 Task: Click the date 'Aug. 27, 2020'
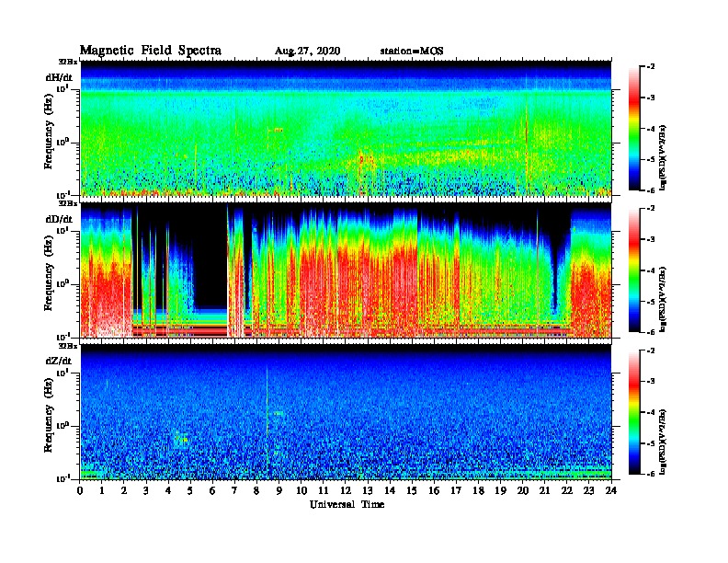pos(307,52)
